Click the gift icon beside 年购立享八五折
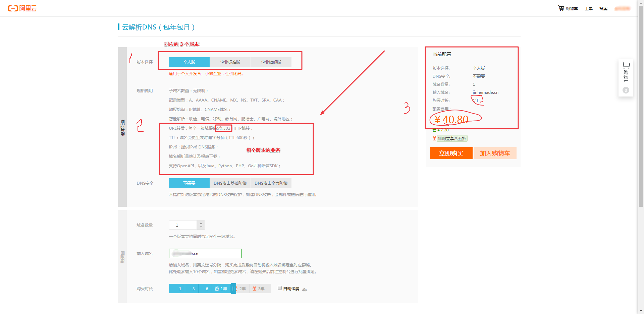The width and height of the screenshot is (644, 314). (x=434, y=139)
